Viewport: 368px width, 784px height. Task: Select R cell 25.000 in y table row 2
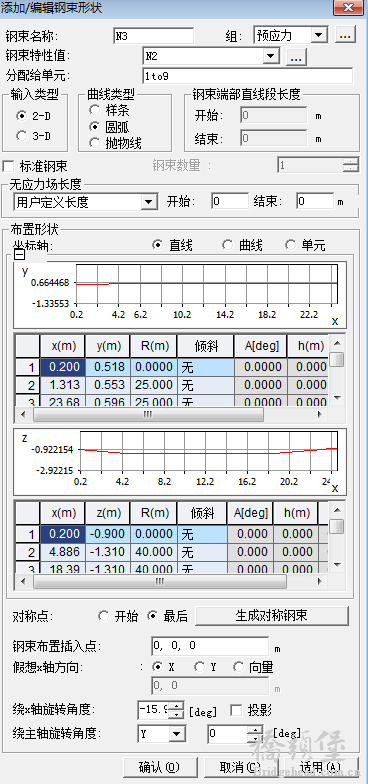[x=154, y=385]
